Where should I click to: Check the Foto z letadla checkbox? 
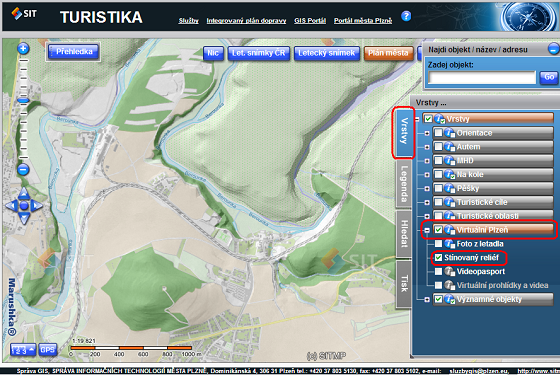pos(438,244)
